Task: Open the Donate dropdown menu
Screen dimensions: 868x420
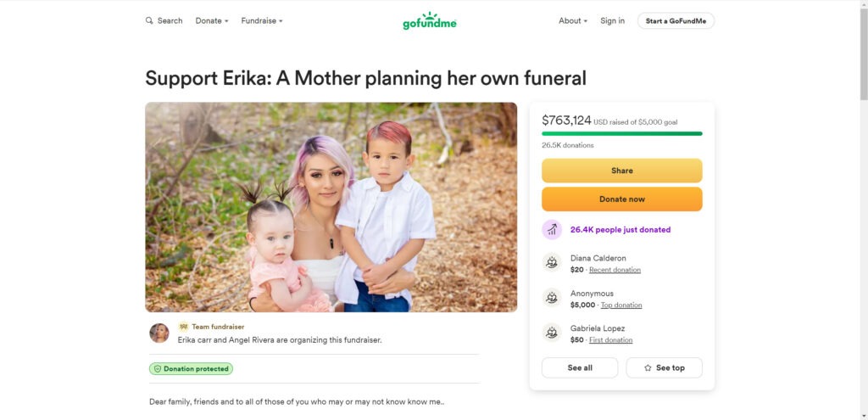Action: 212,21
